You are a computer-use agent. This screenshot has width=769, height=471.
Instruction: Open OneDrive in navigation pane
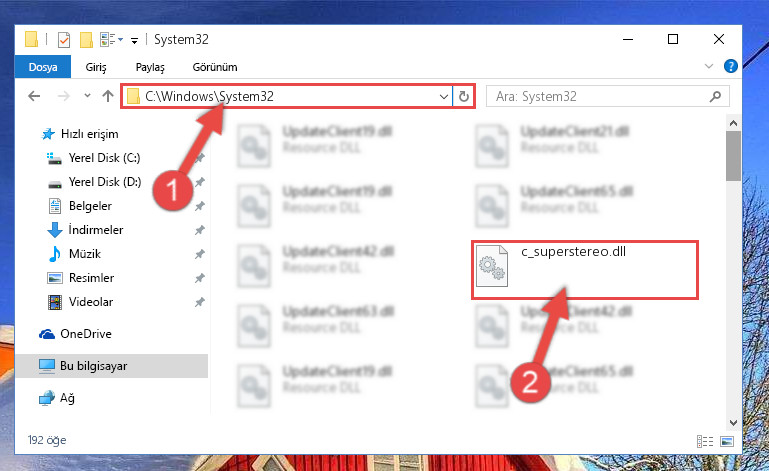86,334
